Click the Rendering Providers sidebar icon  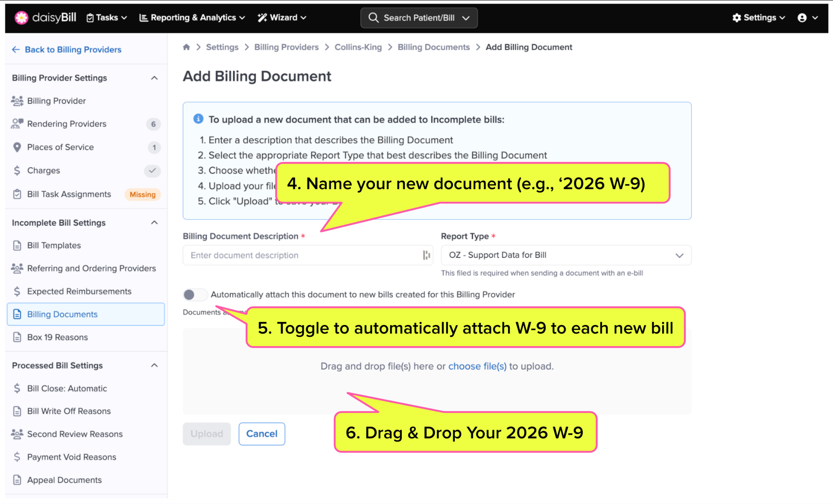17,124
